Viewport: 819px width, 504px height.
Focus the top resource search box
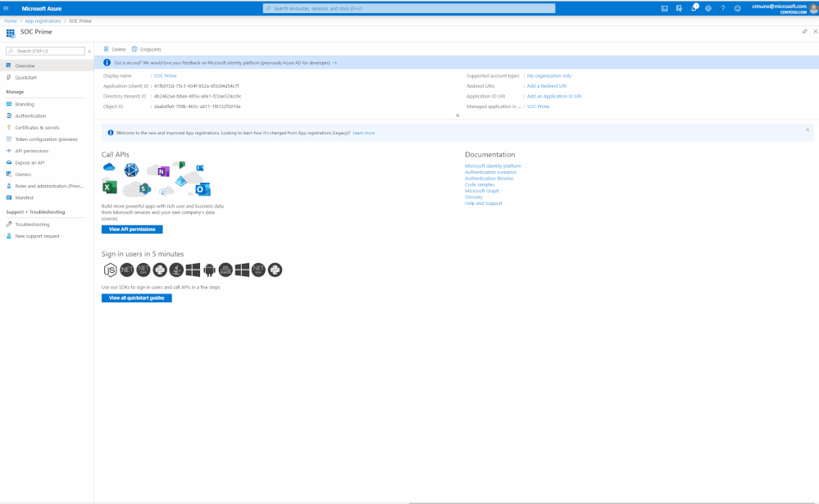pos(409,8)
